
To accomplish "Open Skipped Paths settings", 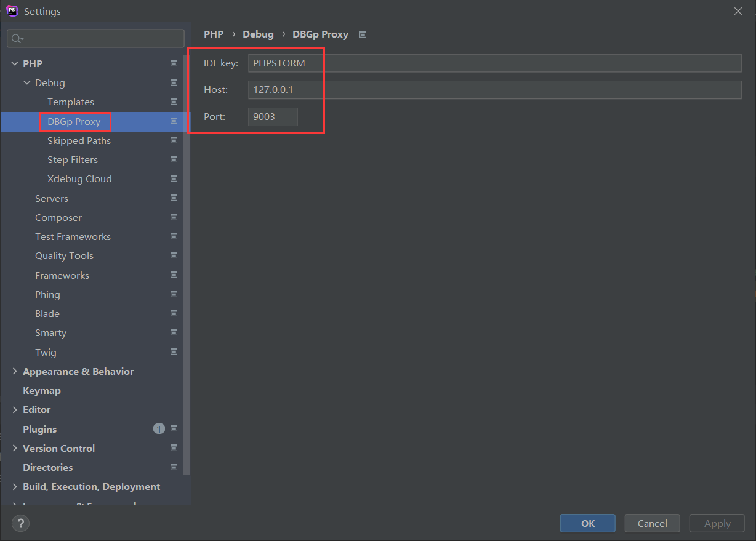I will (x=79, y=140).
